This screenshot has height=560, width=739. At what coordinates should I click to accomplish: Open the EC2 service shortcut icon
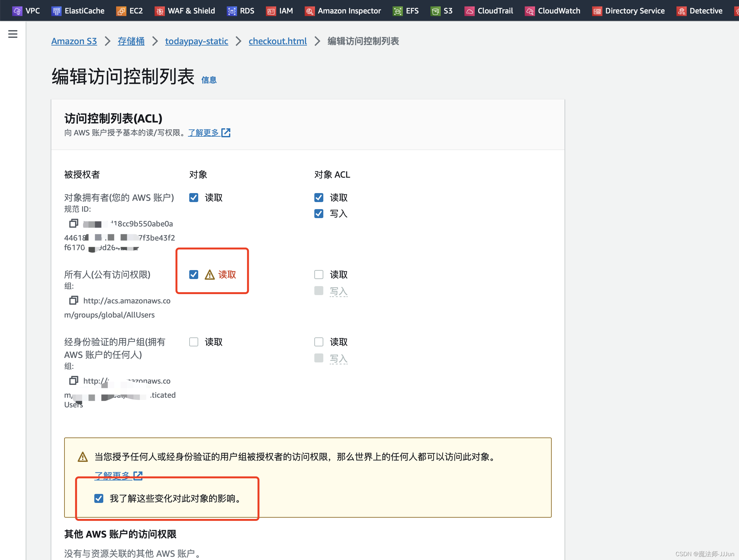pyautogui.click(x=121, y=11)
